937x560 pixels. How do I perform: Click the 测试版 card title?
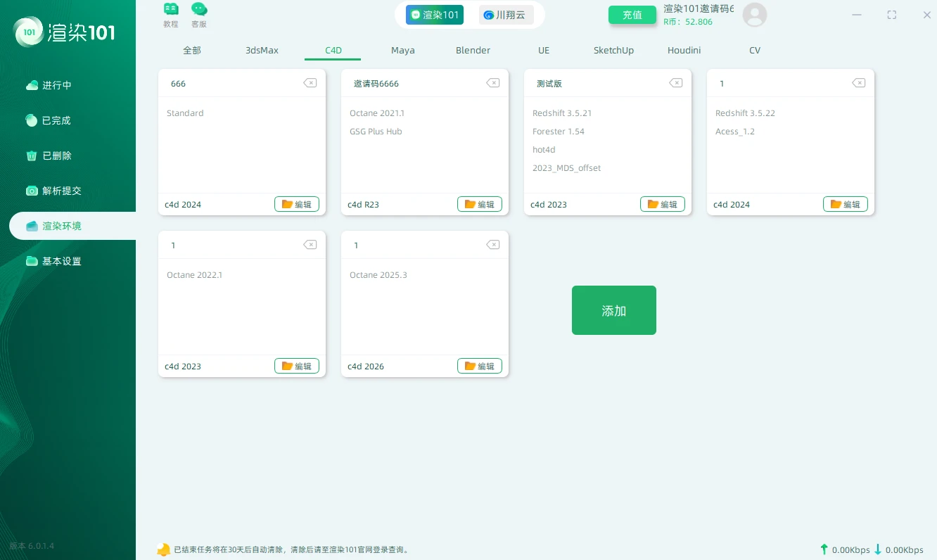click(x=549, y=84)
